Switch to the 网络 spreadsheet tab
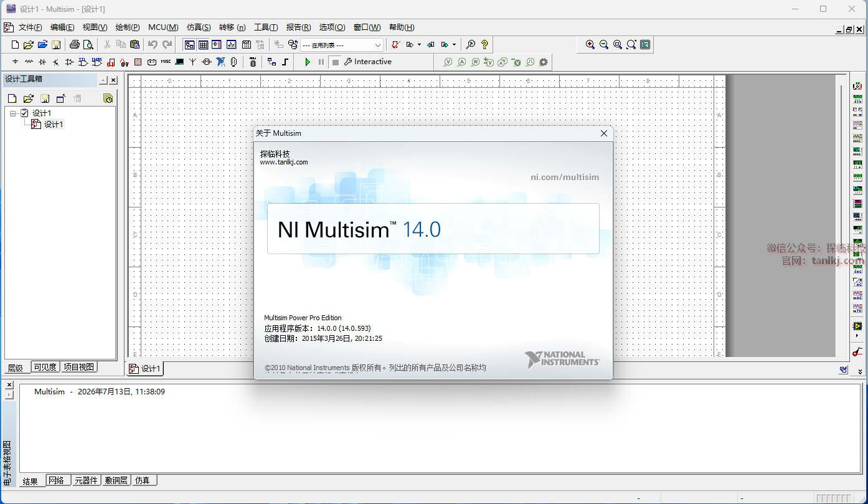The image size is (868, 504). (x=57, y=480)
